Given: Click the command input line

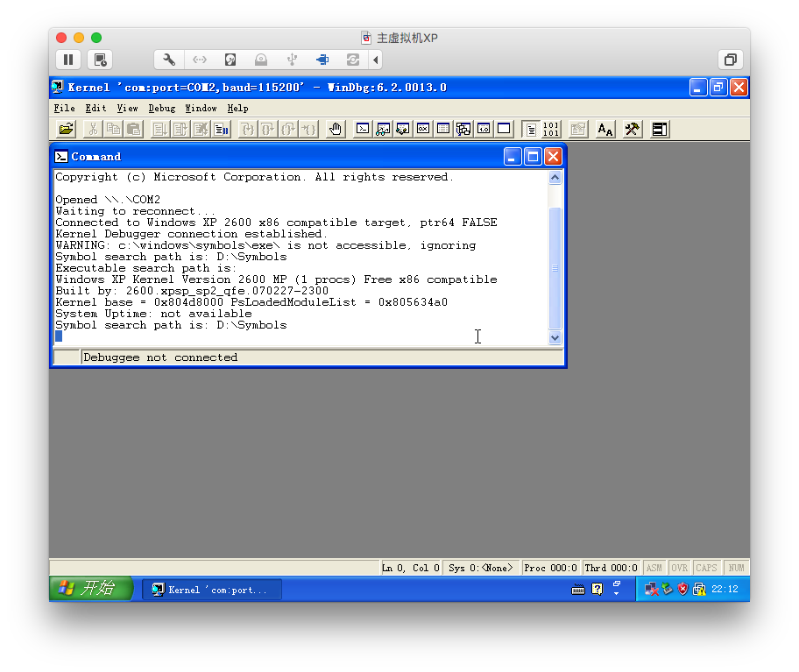Looking at the screenshot, I should pyautogui.click(x=301, y=336).
